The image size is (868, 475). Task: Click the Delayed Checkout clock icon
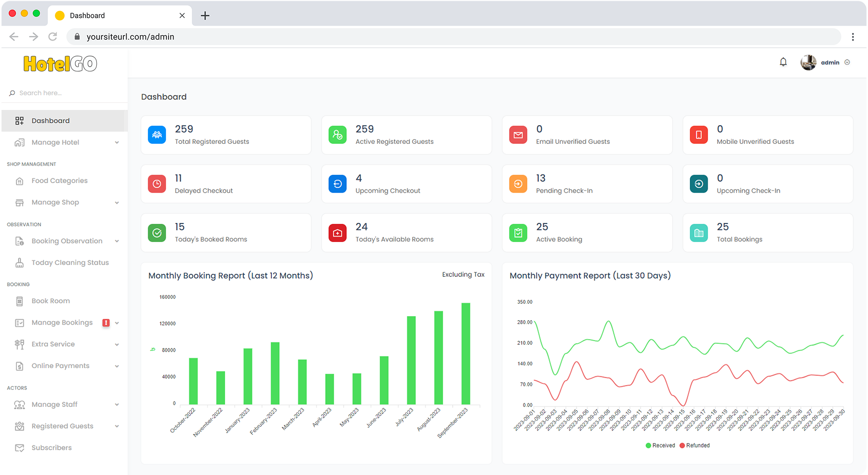pos(157,184)
